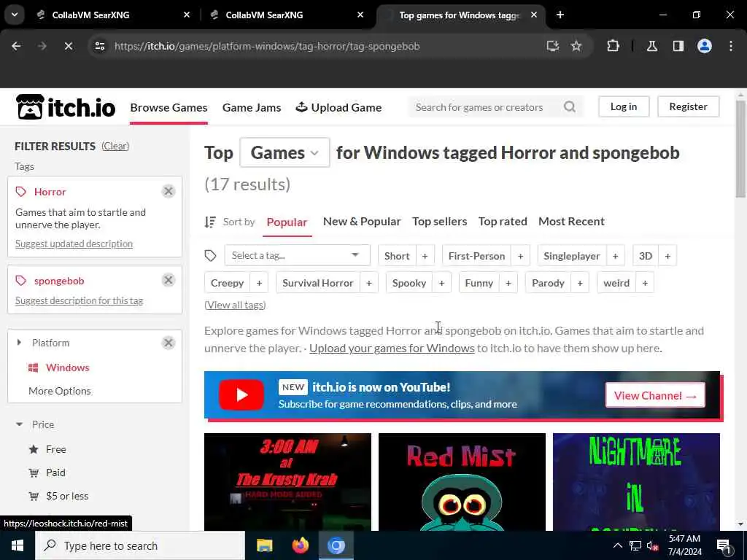The width and height of the screenshot is (747, 560).
Task: Click Suggest updated description link
Action: tap(74, 244)
